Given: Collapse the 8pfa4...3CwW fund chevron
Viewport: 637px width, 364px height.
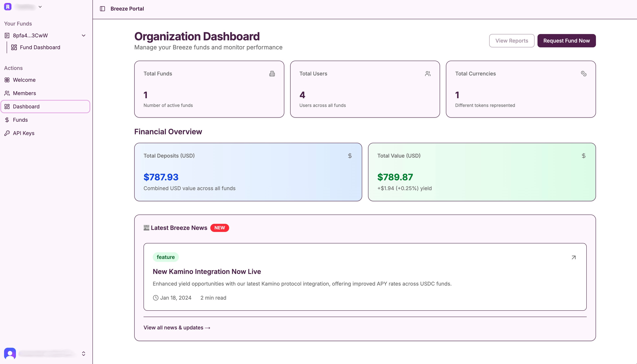Looking at the screenshot, I should point(83,36).
